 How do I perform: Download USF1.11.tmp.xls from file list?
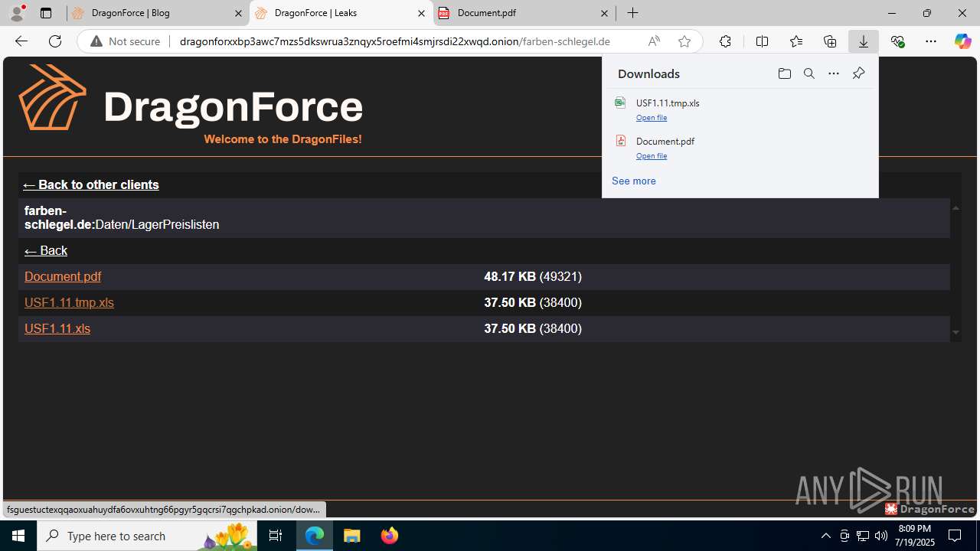69,302
